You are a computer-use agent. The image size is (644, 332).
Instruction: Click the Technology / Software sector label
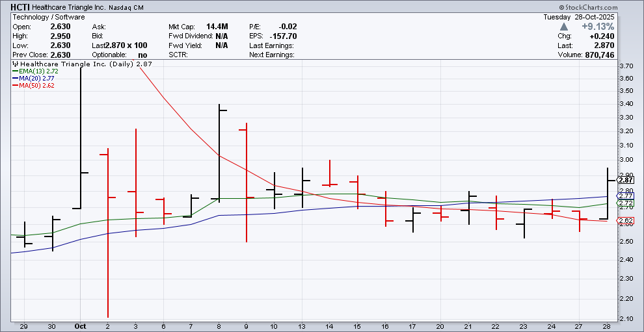tap(44, 17)
